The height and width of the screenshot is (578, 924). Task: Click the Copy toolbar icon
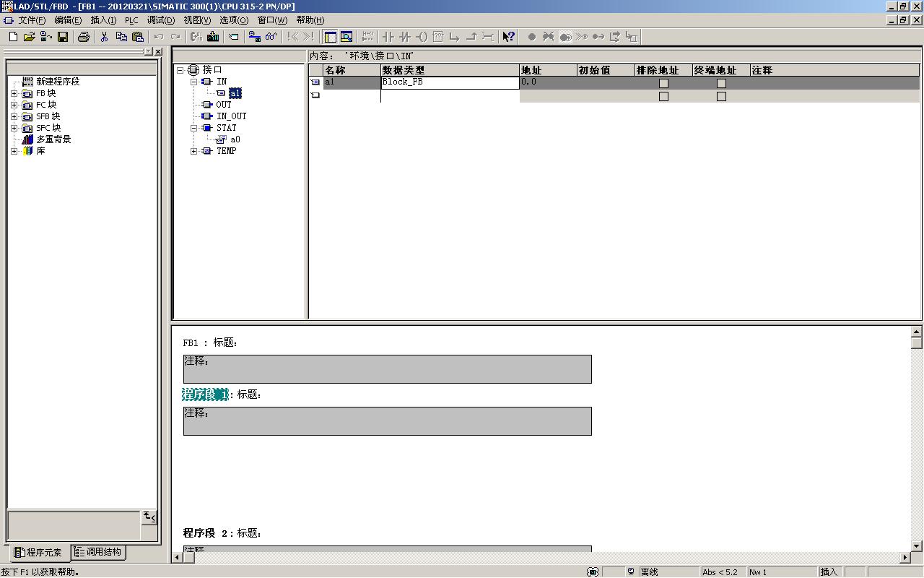(121, 37)
